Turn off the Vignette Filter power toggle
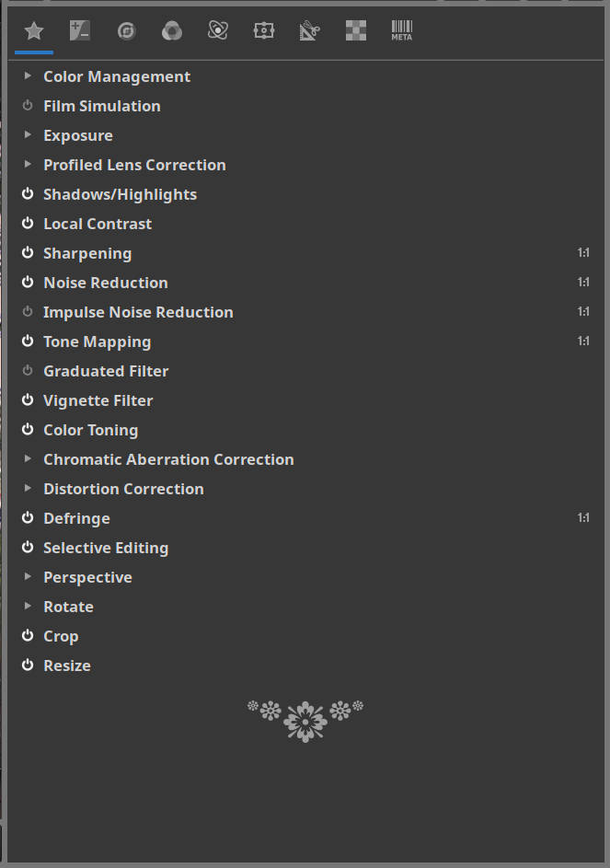Screen dimensions: 610x868 pos(28,400)
